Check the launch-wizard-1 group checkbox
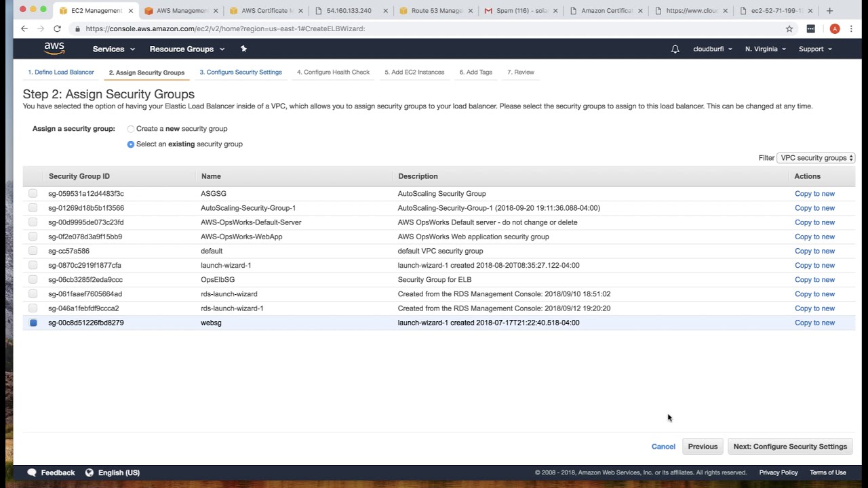The width and height of the screenshot is (868, 488). (x=33, y=265)
